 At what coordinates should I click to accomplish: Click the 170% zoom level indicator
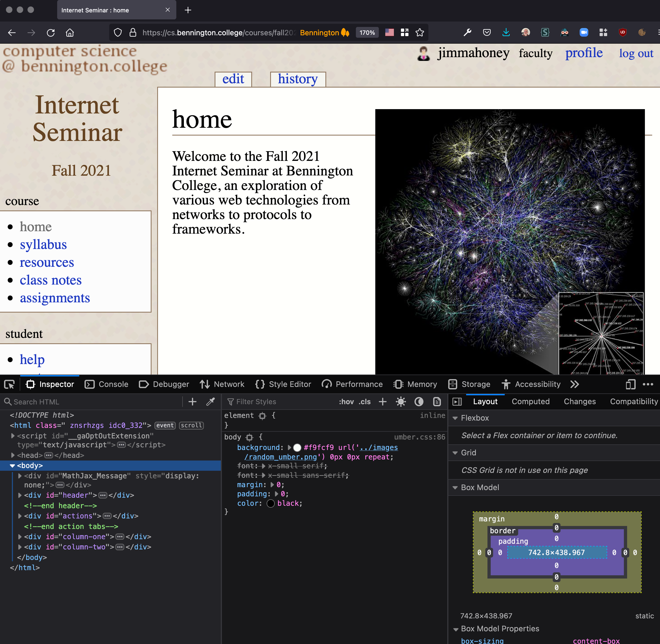(x=367, y=33)
